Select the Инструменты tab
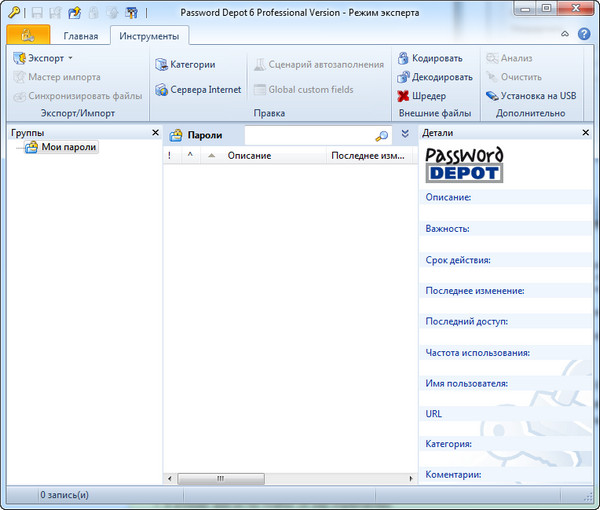This screenshot has height=510, width=600. [x=149, y=36]
